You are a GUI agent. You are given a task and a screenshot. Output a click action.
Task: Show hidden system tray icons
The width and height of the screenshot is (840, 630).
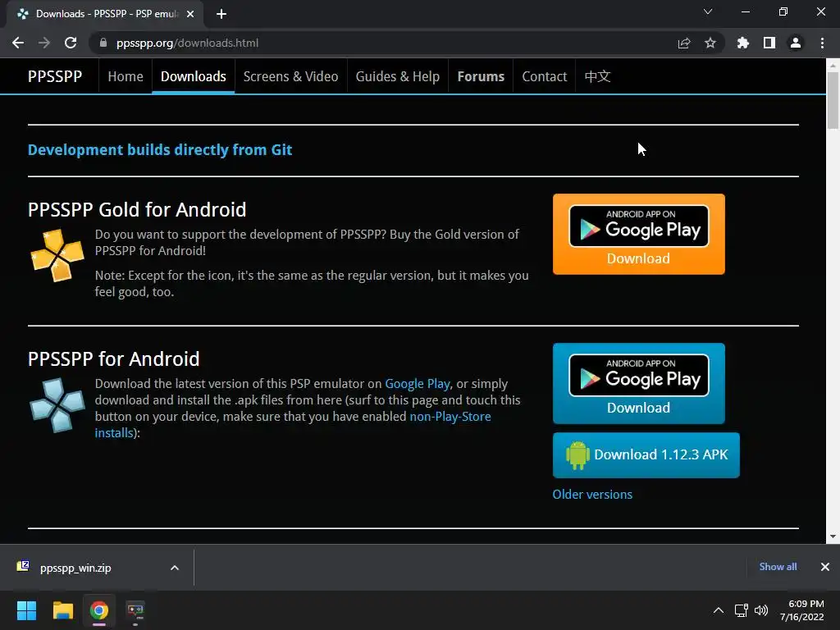(719, 610)
